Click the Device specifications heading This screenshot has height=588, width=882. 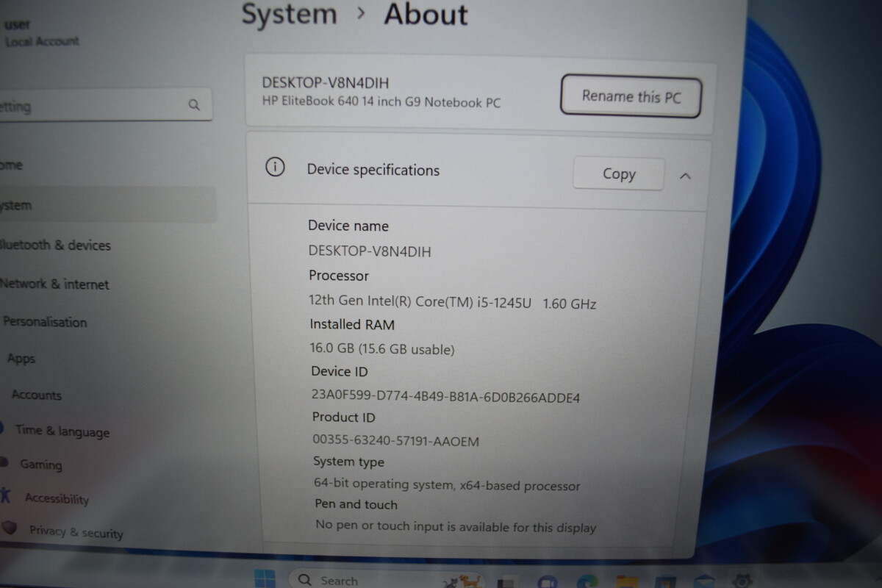click(373, 170)
